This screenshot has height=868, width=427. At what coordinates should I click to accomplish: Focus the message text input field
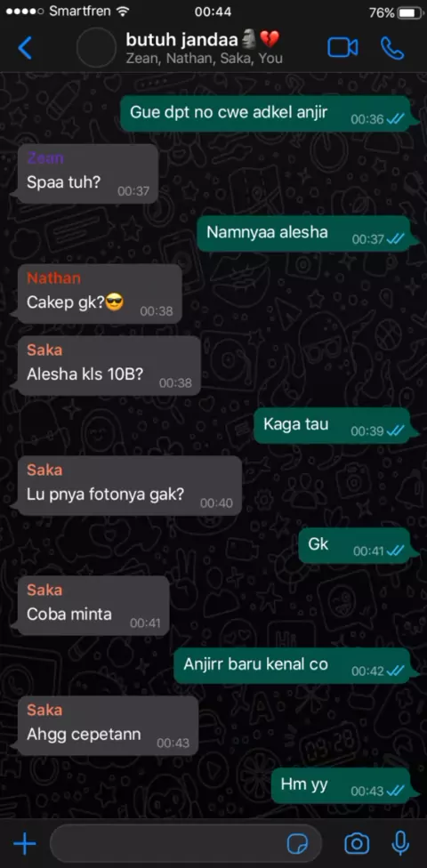(186, 844)
